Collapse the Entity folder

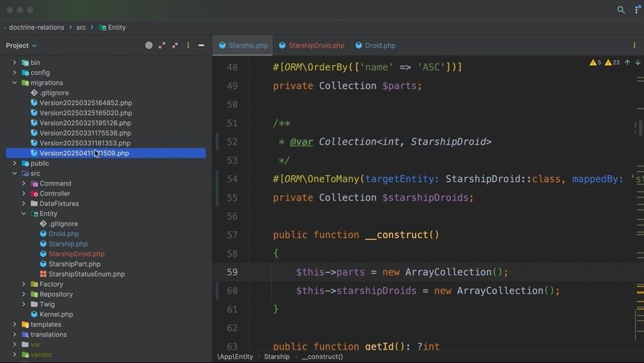[x=24, y=213]
